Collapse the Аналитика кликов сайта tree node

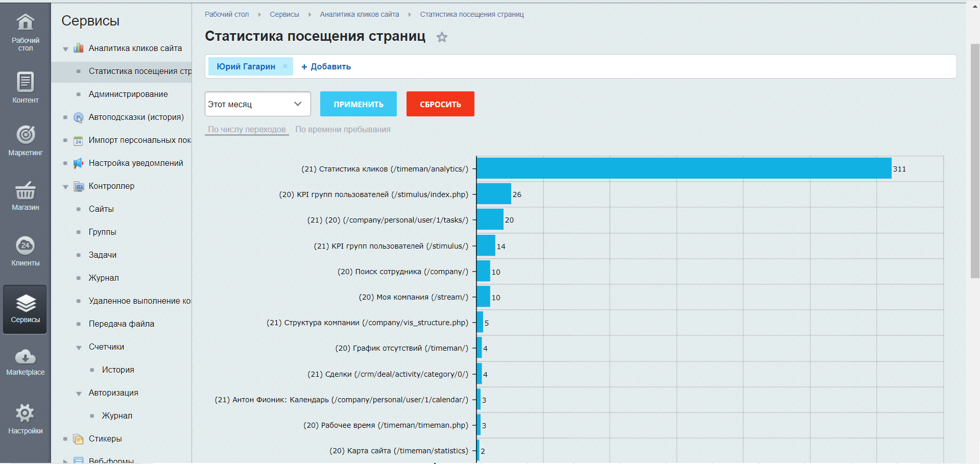[65, 49]
